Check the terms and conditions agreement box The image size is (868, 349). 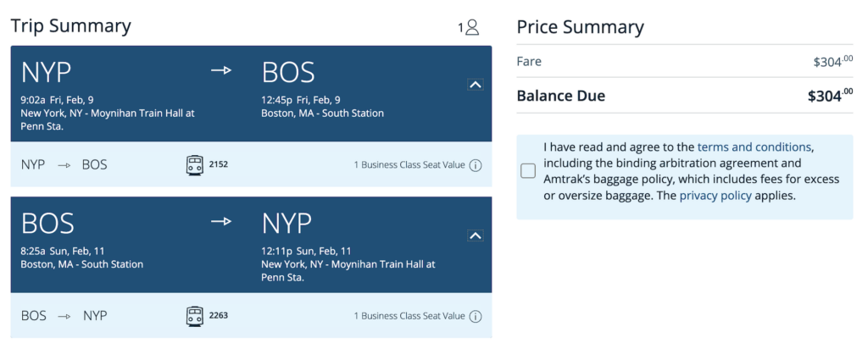click(528, 171)
